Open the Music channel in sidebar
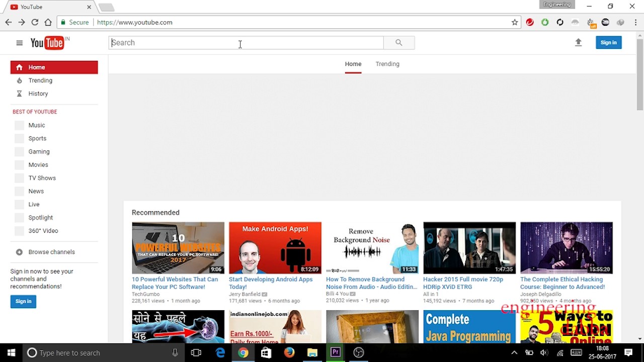 click(36, 125)
